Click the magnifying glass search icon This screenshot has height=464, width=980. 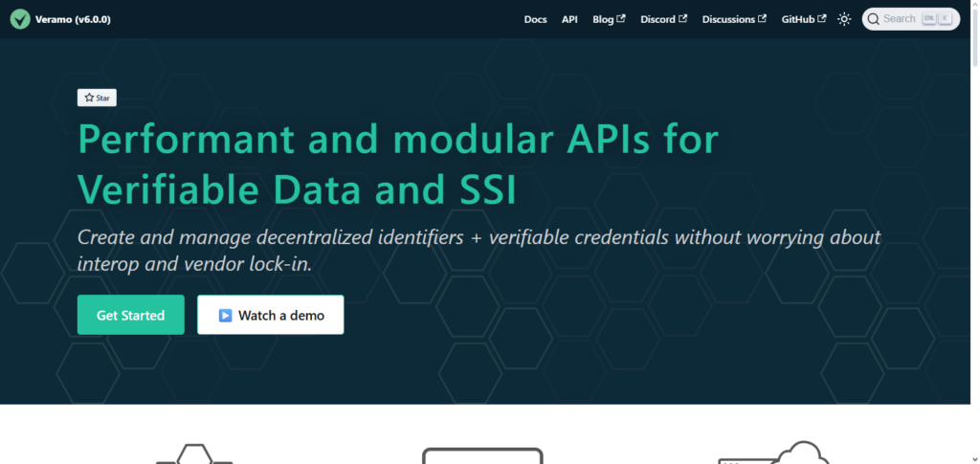[873, 19]
